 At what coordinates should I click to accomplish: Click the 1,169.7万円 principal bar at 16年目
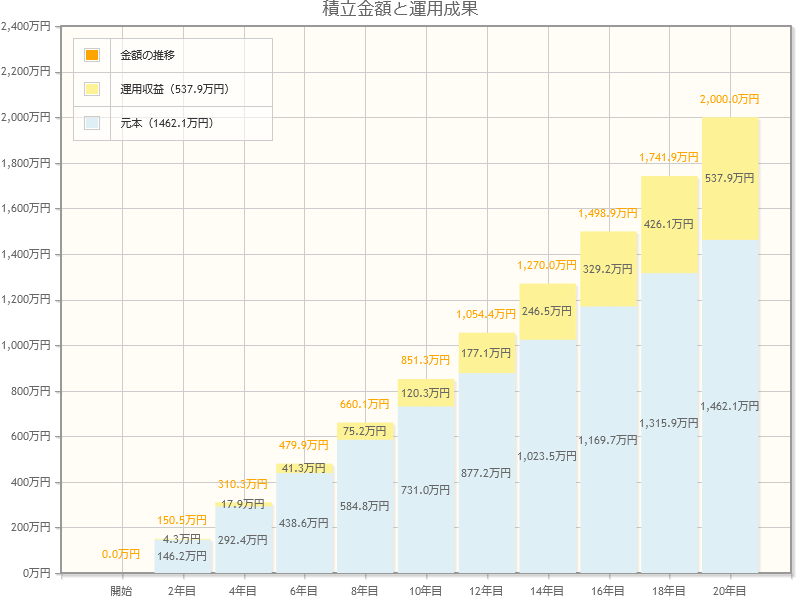tap(608, 439)
